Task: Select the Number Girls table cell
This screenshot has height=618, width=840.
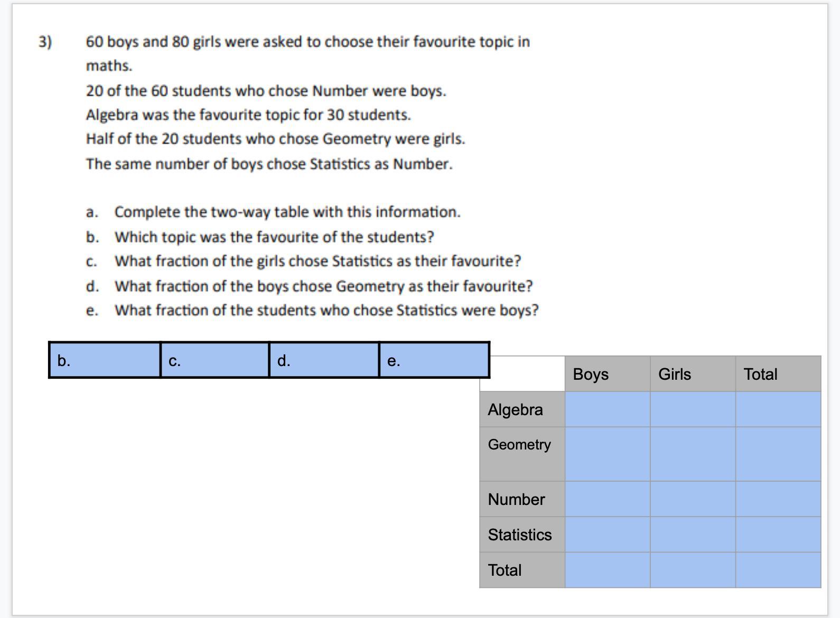Action: tap(693, 499)
